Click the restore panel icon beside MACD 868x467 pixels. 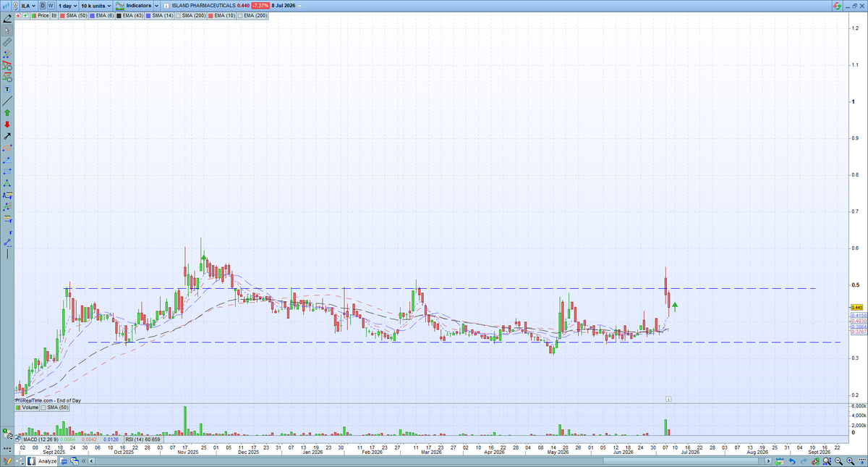[x=18, y=439]
